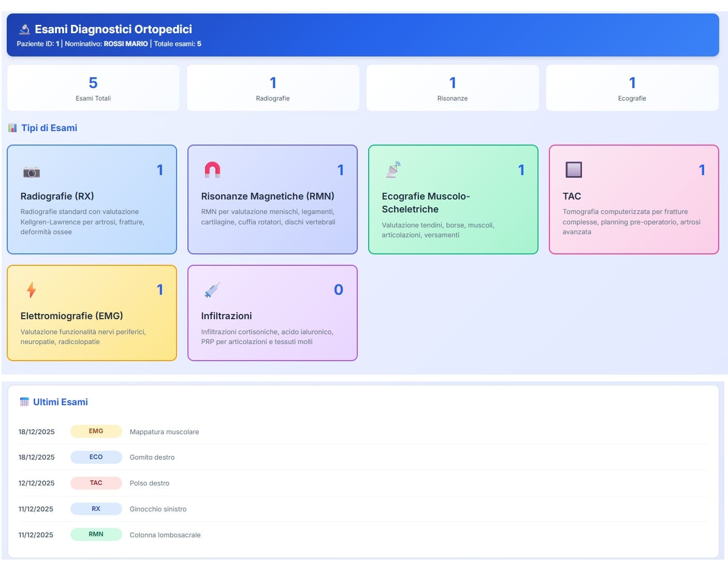Click the camera icon on Radiografie card

[32, 171]
